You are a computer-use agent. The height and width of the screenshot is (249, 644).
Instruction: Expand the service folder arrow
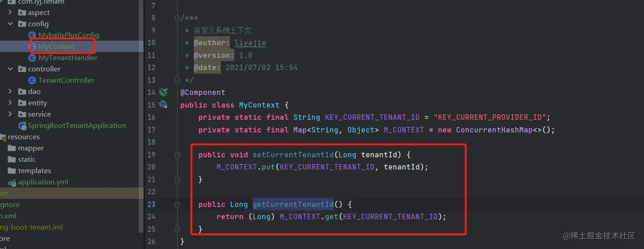point(10,114)
